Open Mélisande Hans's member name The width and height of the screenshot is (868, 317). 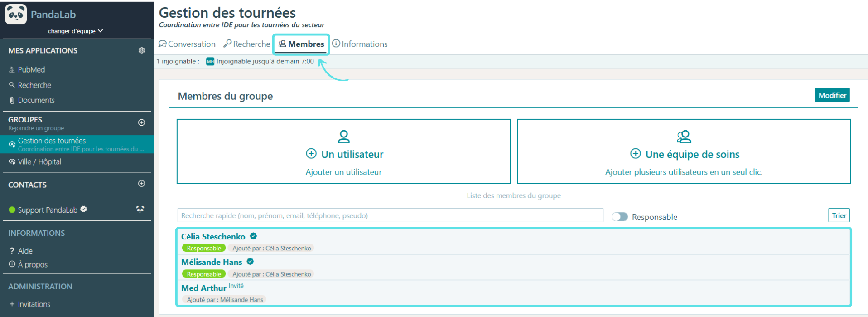click(212, 262)
